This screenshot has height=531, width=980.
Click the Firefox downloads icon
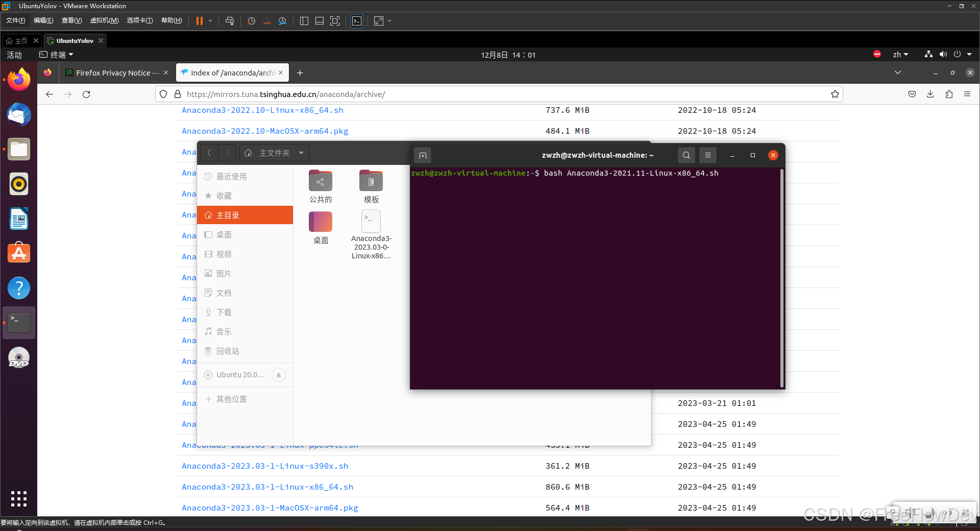coord(930,94)
